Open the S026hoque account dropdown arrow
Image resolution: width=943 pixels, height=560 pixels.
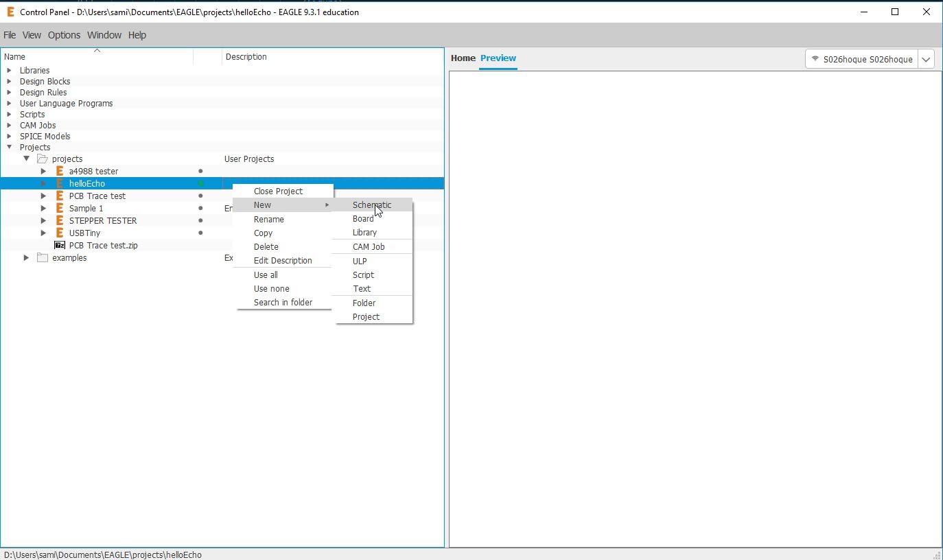click(x=926, y=59)
